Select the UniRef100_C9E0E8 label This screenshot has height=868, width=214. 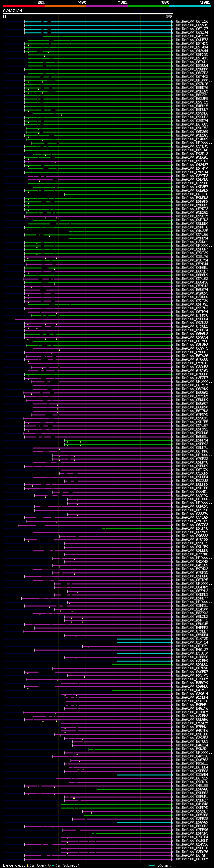(192, 179)
